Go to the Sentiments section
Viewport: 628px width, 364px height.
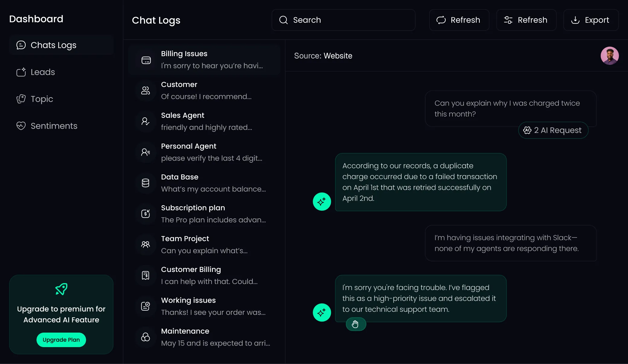pyautogui.click(x=54, y=126)
